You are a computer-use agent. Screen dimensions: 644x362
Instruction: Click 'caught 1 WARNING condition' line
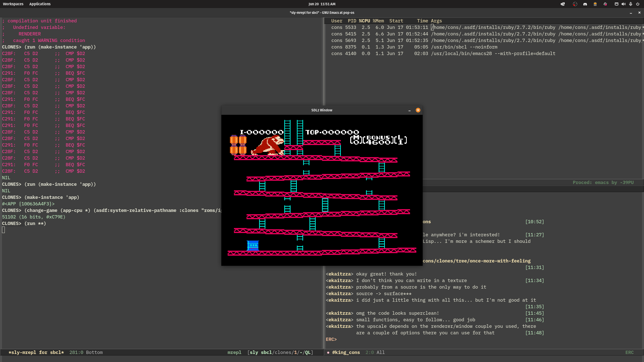click(x=49, y=40)
